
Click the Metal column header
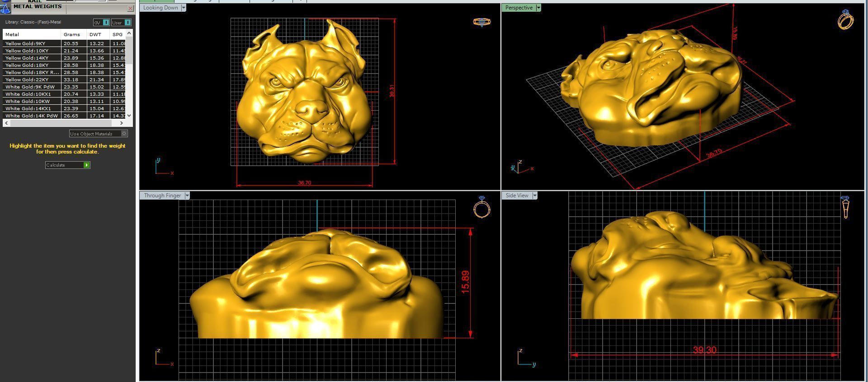click(x=32, y=34)
